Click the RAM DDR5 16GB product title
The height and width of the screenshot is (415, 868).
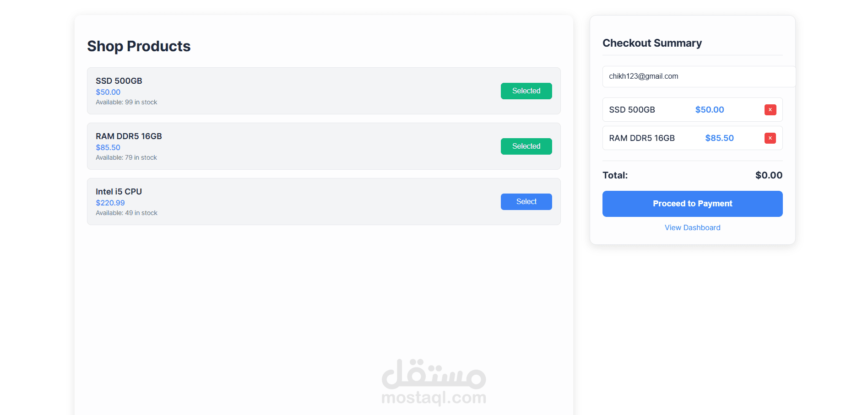click(x=129, y=136)
